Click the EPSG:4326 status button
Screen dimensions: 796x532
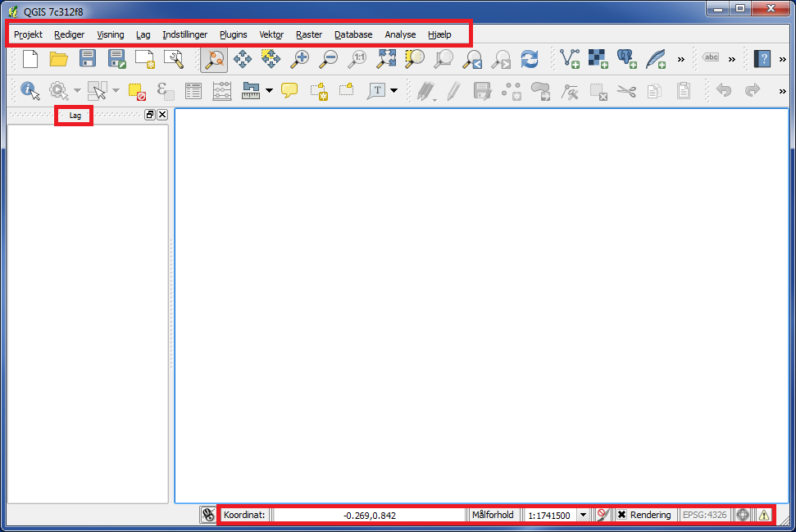click(x=705, y=515)
